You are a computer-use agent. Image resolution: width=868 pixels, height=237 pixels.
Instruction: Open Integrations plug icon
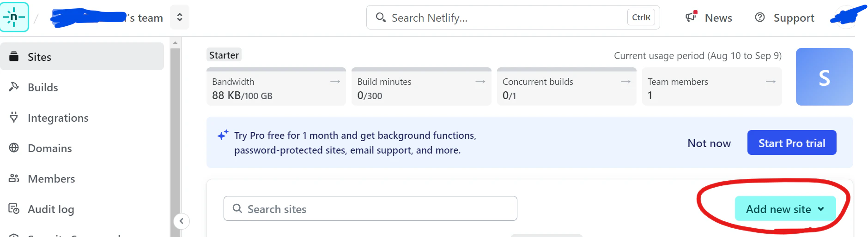[14, 117]
